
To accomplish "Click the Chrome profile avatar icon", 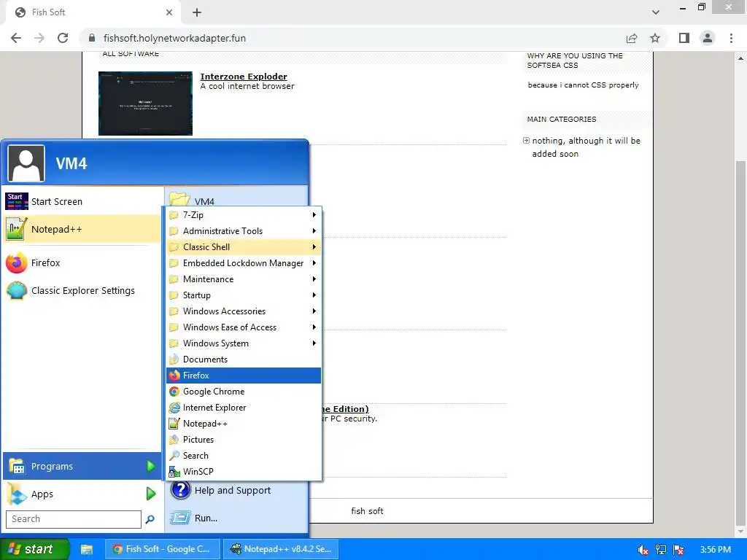I will tap(708, 38).
